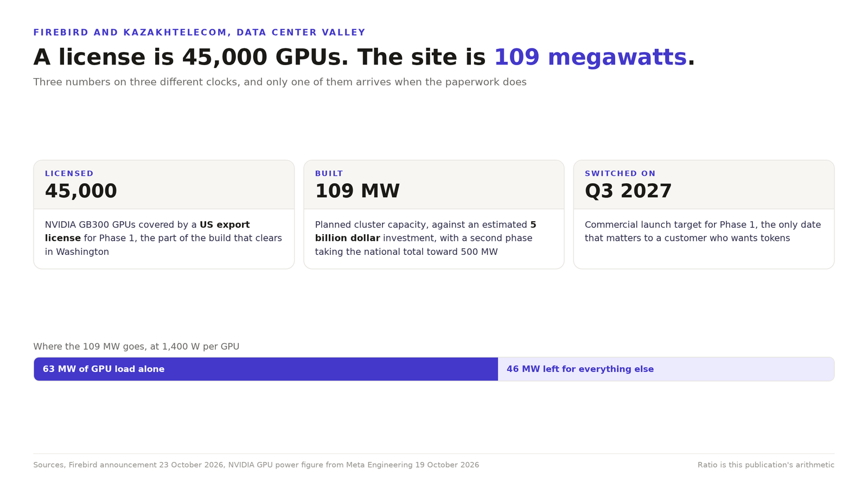Click the '63 MW of GPU load alone' bar segment
Viewport: 868px width, 488px height.
pos(266,369)
